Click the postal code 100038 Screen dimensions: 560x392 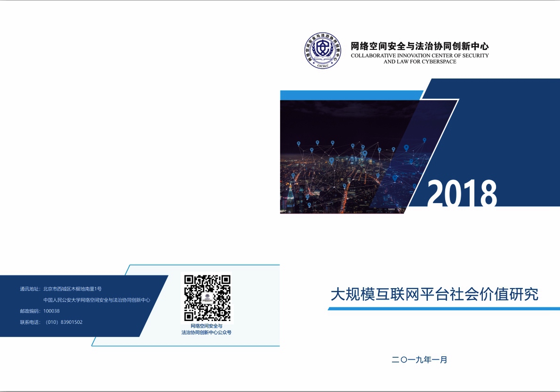pos(51,311)
